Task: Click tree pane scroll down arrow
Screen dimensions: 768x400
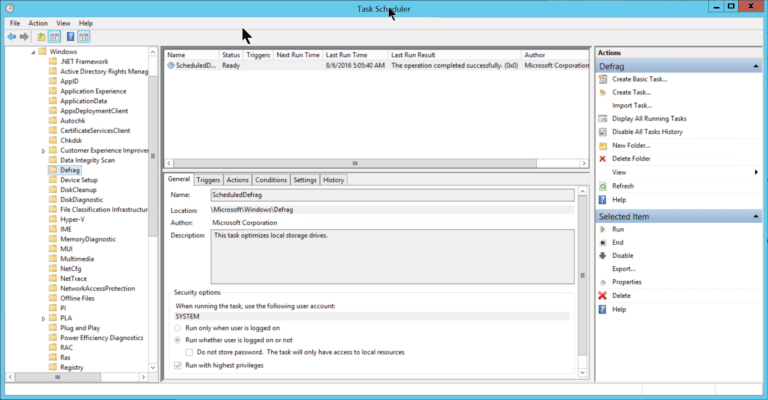Action: 153,367
